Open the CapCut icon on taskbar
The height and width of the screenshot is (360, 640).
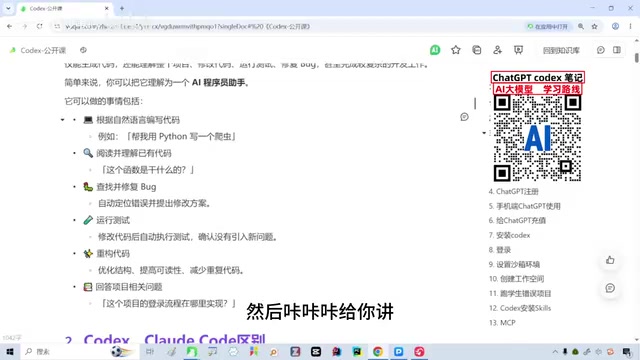click(316, 351)
